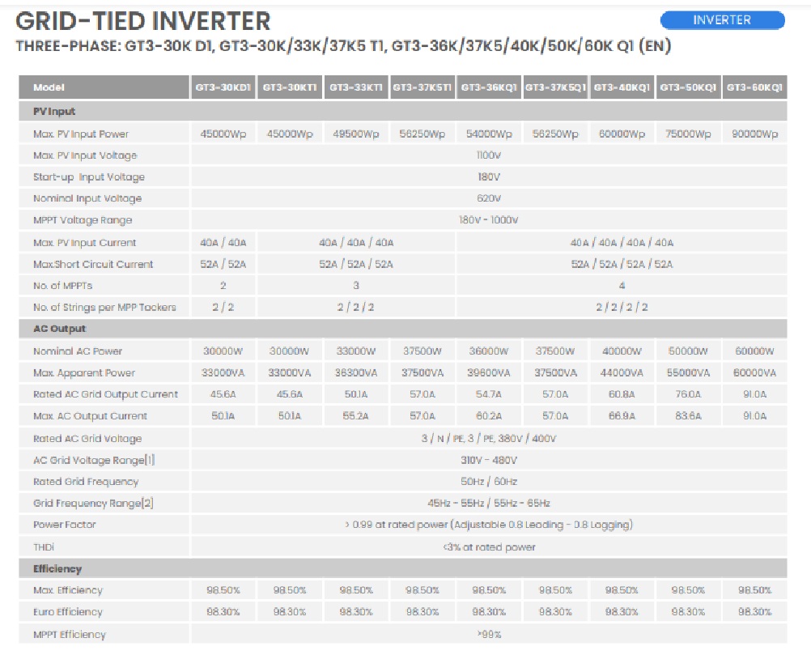Click the "THREE-PHASE: GT3-30K D1" subtitle line

tap(343, 46)
